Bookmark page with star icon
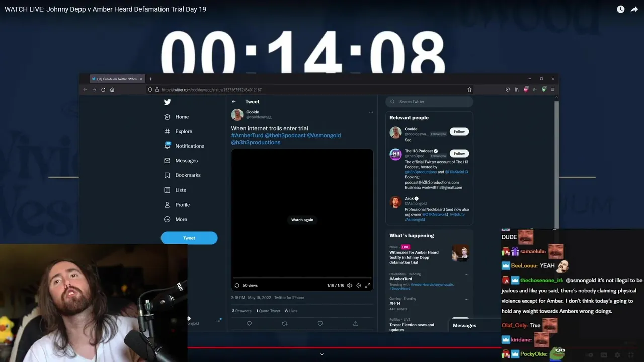 pyautogui.click(x=469, y=89)
